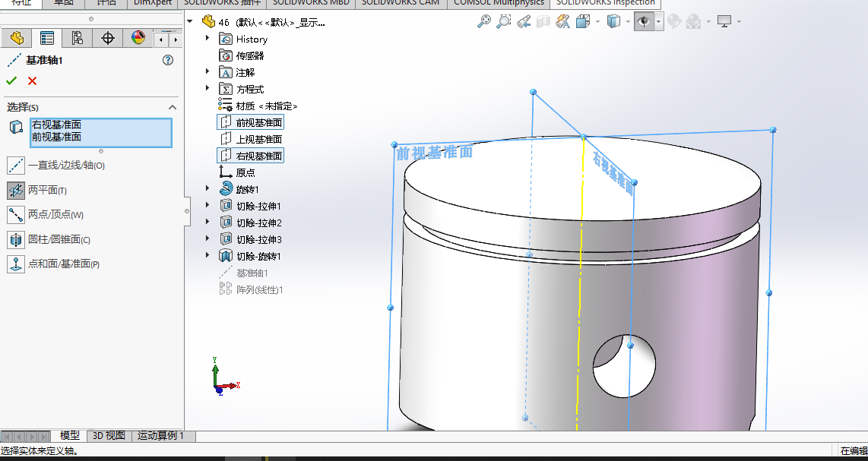
Task: Click the Dynamic Annotation Views icon
Action: 563,21
